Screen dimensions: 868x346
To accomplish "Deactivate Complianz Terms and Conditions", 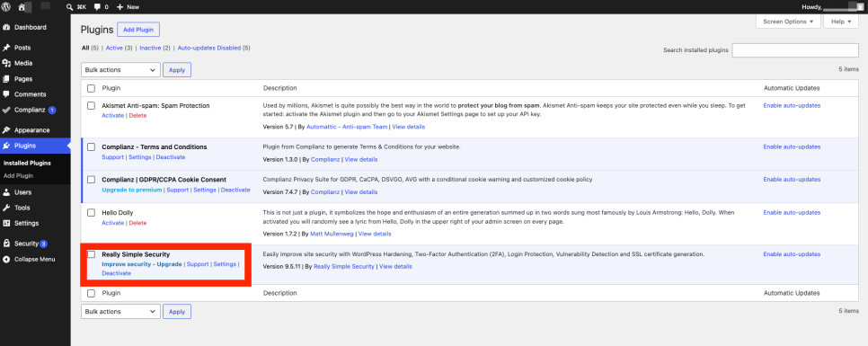I will [x=171, y=157].
